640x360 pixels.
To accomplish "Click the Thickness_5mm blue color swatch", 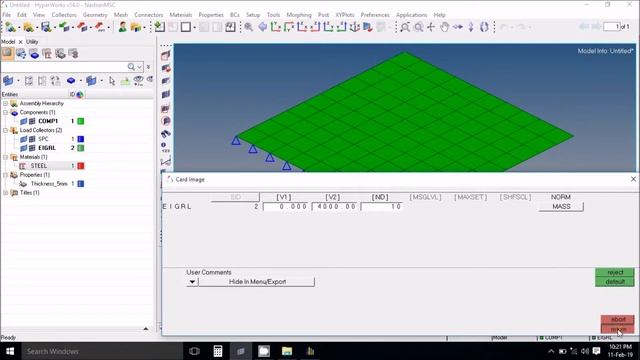I will (x=81, y=184).
